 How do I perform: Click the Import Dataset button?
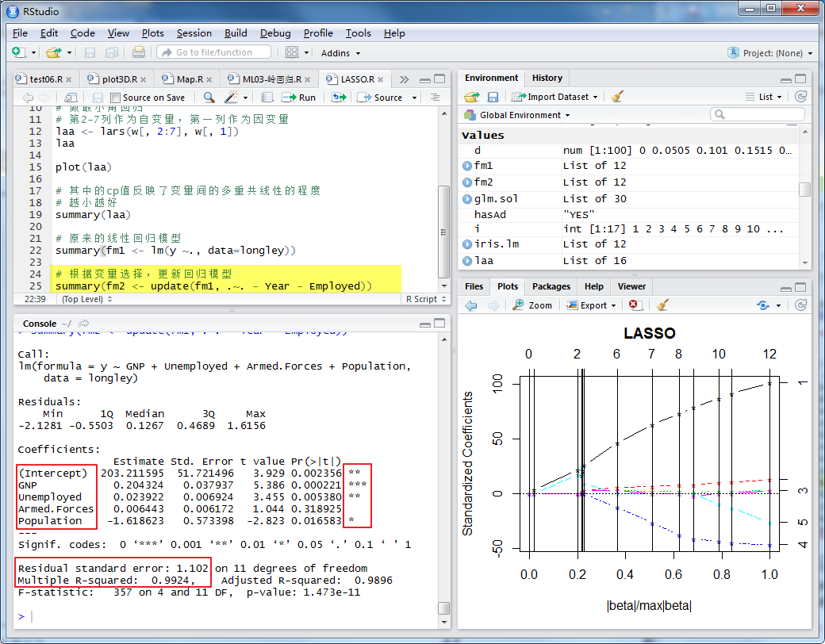pyautogui.click(x=556, y=97)
